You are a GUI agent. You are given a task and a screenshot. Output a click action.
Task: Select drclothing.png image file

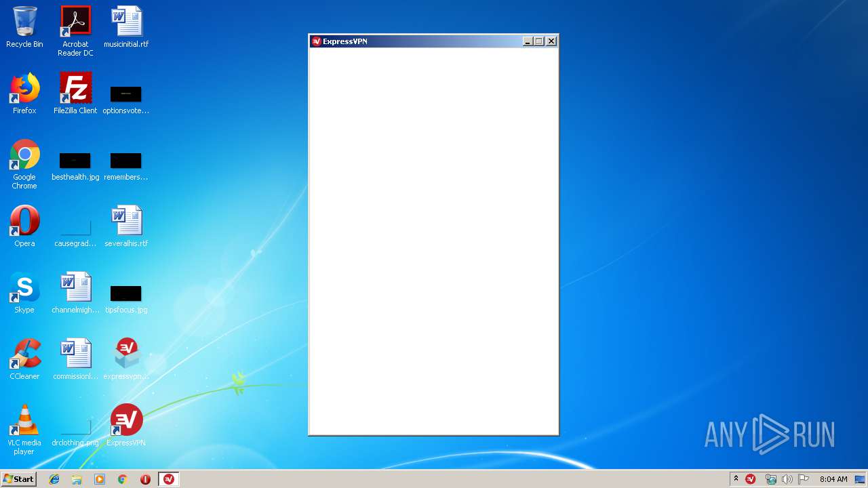tap(75, 432)
